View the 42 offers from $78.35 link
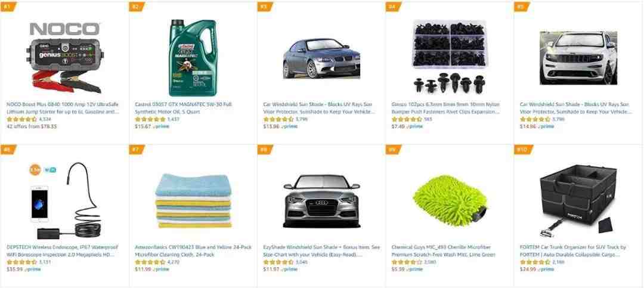Image resolution: width=644 pixels, height=288 pixels. pyautogui.click(x=32, y=126)
